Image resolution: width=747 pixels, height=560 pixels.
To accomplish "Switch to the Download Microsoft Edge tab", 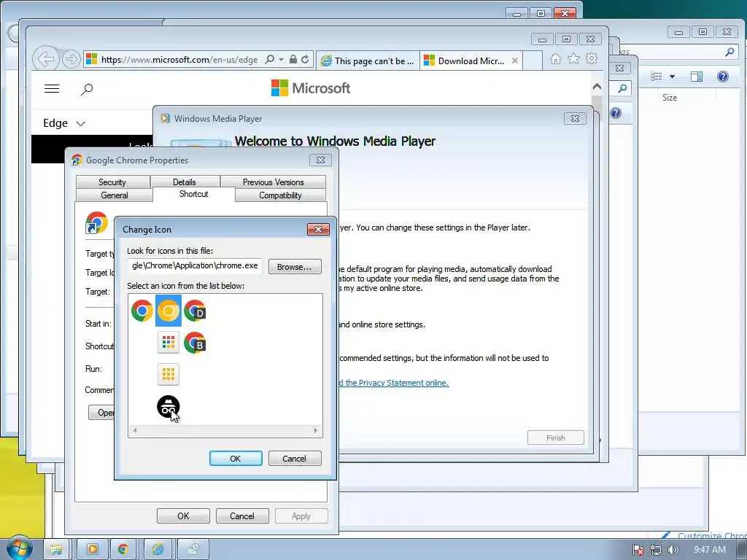I will pos(465,61).
